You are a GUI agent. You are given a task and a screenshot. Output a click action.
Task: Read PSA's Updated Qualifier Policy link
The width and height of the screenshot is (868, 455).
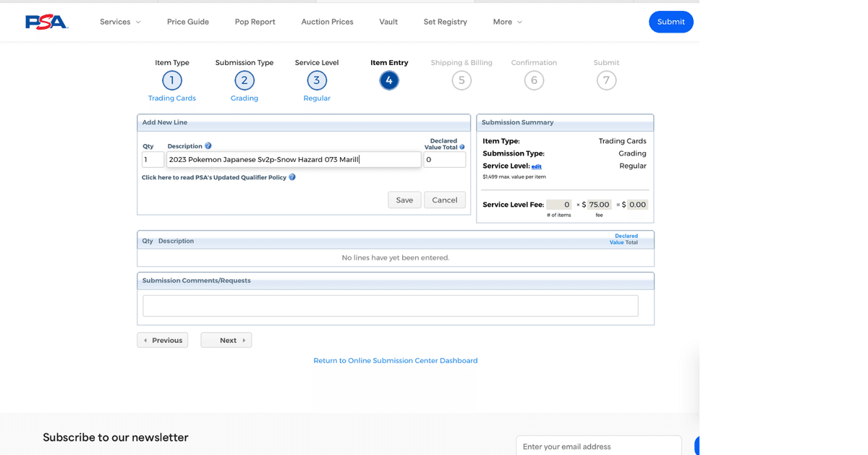tap(214, 177)
